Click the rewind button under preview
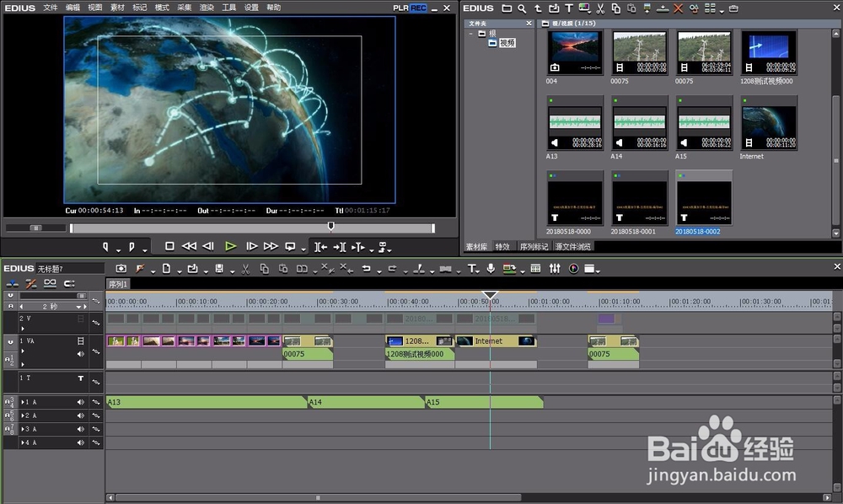 coord(189,246)
